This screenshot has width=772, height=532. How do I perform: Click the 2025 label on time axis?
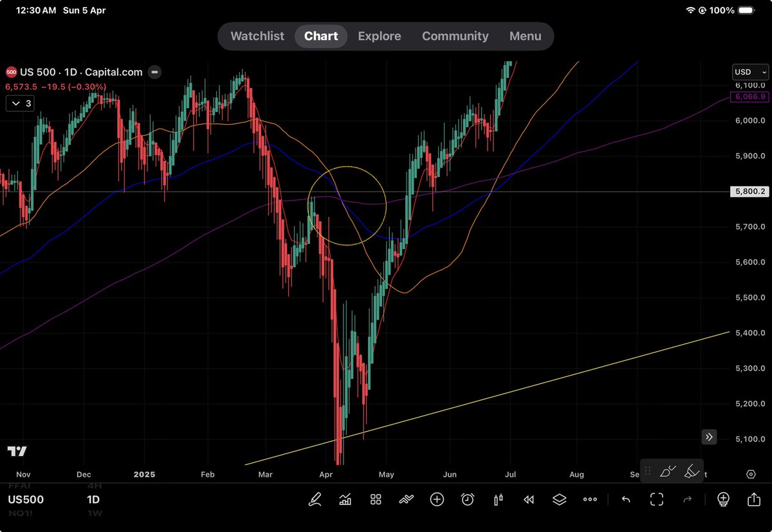click(145, 475)
